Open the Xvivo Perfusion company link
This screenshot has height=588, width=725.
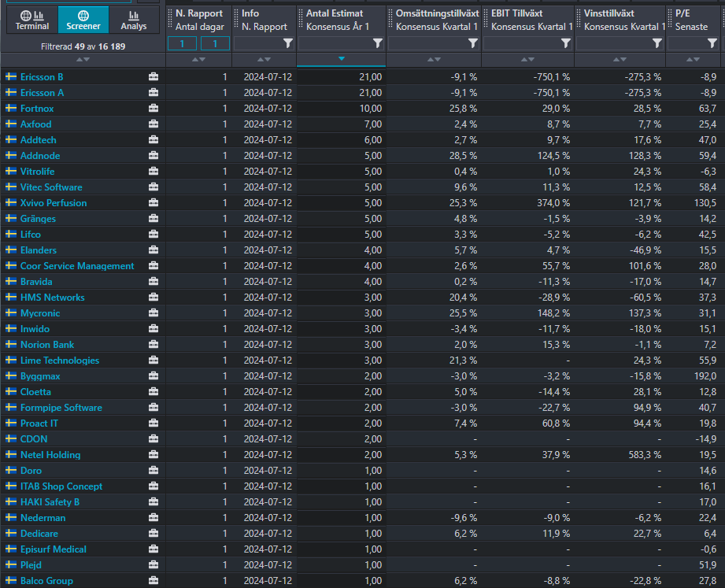[x=54, y=203]
